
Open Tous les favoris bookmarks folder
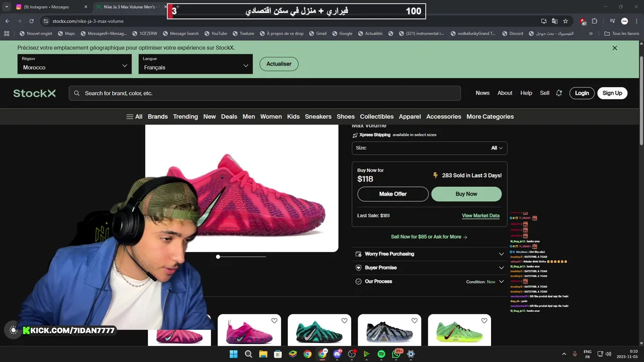pyautogui.click(x=622, y=34)
